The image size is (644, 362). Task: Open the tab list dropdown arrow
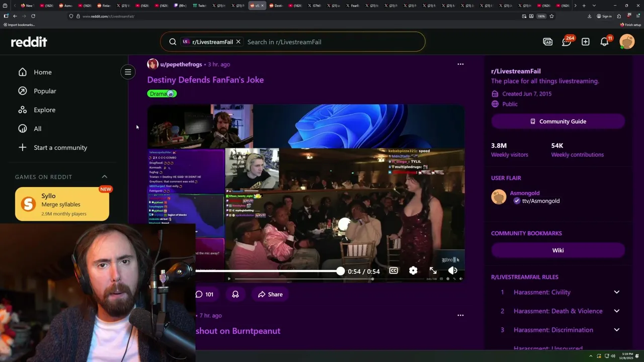coord(594,6)
